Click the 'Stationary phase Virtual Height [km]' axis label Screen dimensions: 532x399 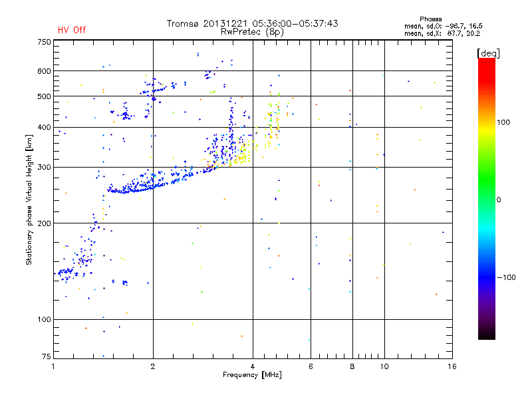coord(29,200)
